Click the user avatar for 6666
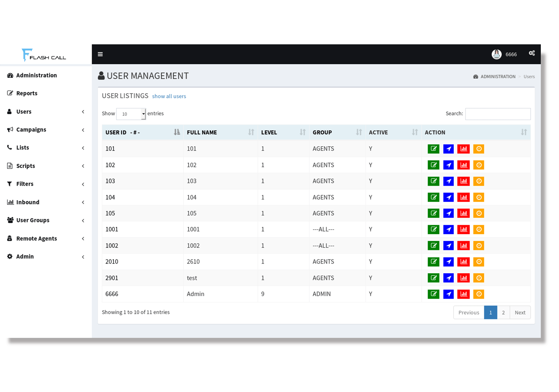This screenshot has width=559, height=392. [496, 54]
